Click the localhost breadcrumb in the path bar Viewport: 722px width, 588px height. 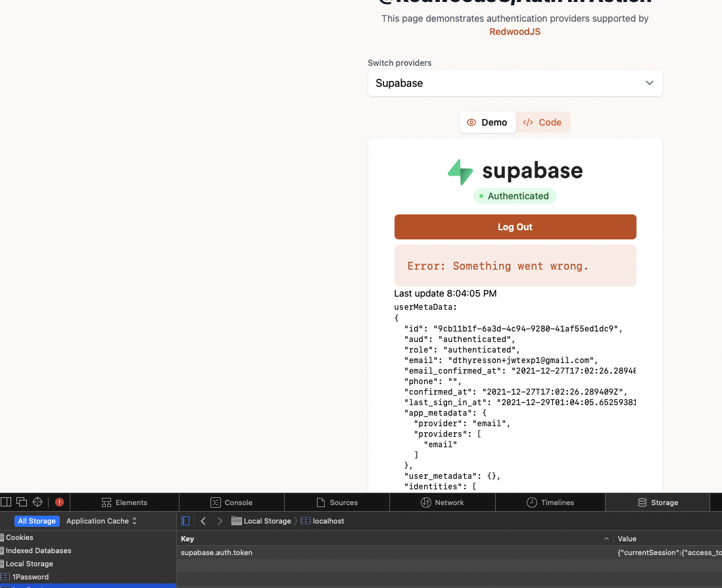tap(322, 521)
